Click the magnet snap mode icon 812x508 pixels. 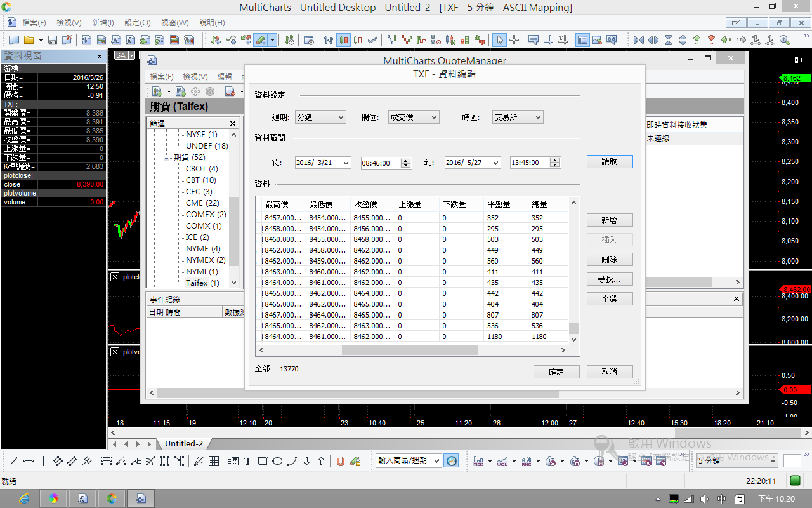point(341,461)
